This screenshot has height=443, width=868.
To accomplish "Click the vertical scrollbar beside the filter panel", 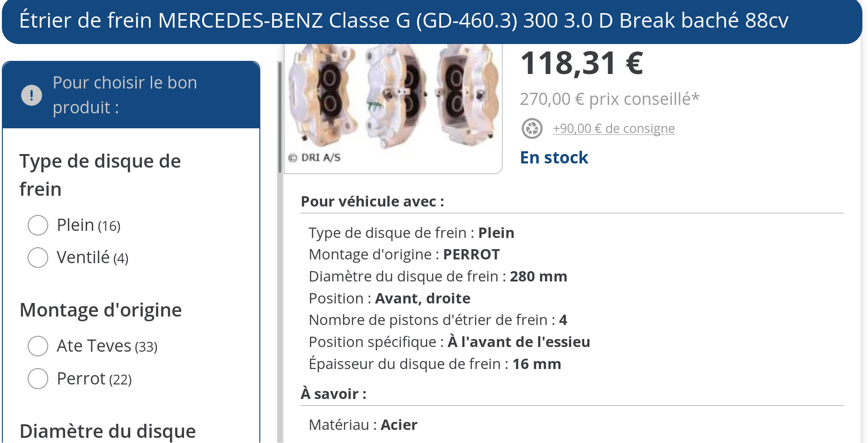I will [280, 117].
